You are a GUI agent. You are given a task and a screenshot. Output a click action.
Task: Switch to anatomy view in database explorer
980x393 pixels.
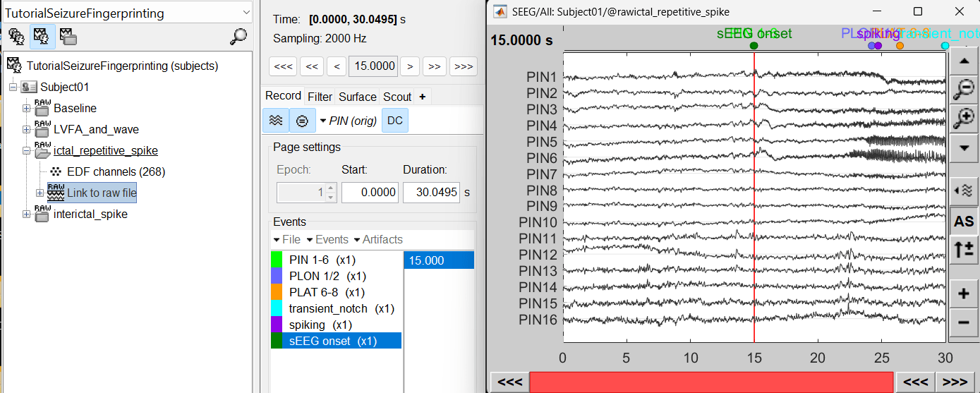pos(16,36)
